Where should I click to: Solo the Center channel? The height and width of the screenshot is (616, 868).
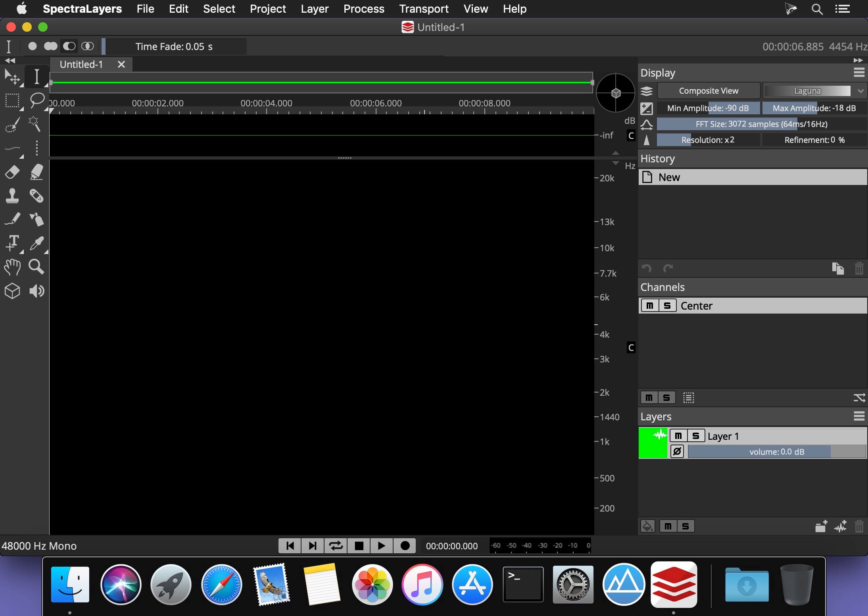667,306
